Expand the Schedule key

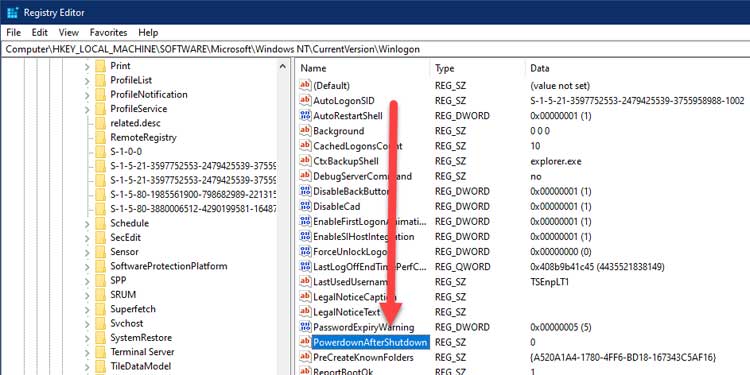pos(87,223)
